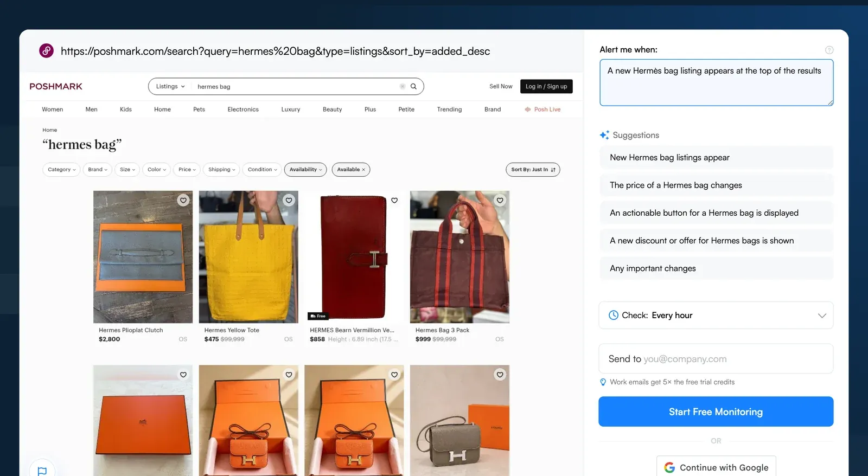The image size is (868, 476).
Task: Click the Hermes Yellow Tote title
Action: [232, 330]
